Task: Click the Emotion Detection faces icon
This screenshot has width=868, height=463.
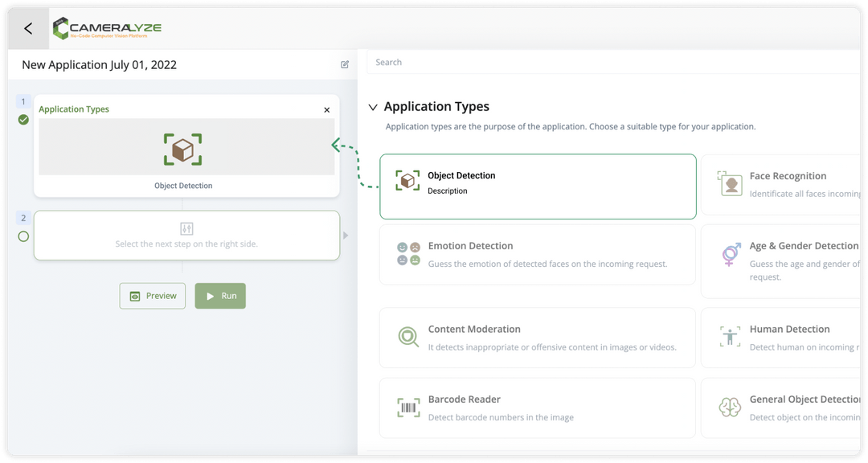Action: coord(408,254)
